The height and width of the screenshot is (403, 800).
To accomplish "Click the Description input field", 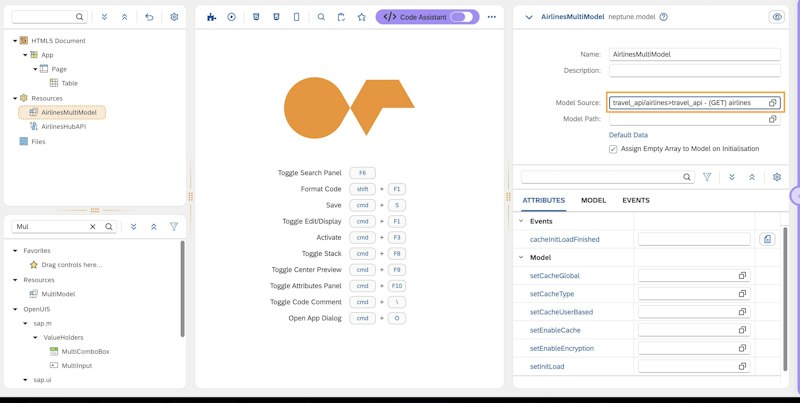I will (694, 70).
